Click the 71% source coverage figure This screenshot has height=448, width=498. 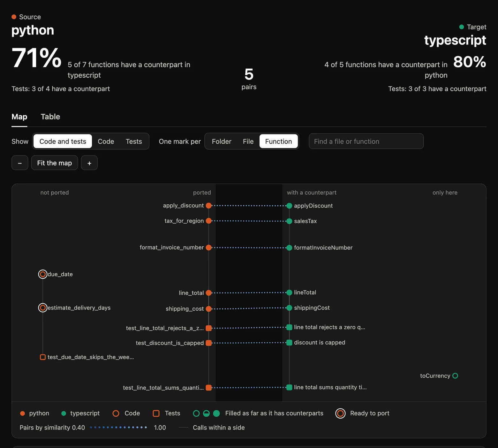(x=36, y=58)
